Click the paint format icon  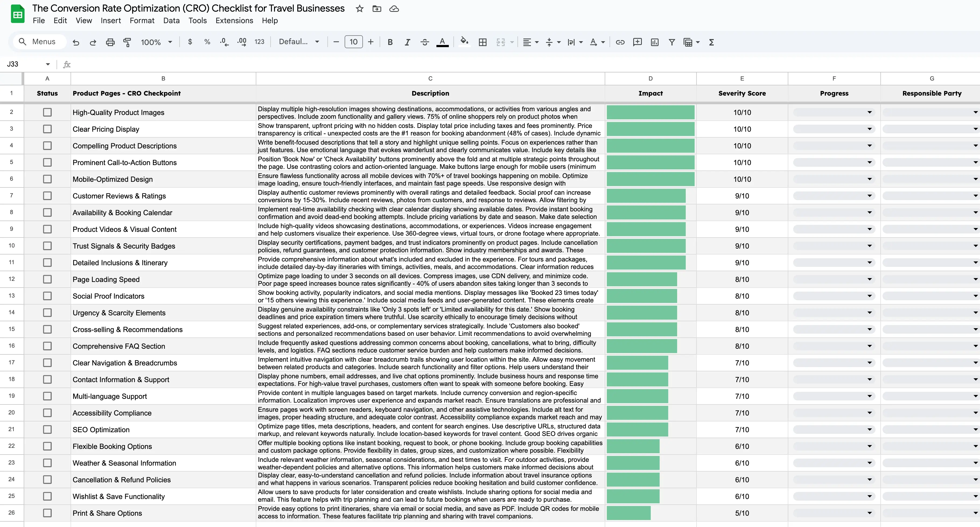pos(127,42)
